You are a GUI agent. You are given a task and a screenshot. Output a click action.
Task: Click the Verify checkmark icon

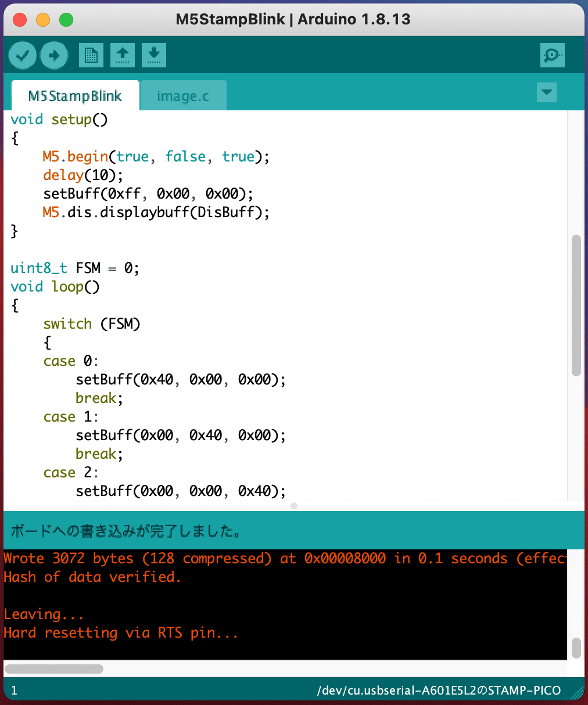click(23, 56)
